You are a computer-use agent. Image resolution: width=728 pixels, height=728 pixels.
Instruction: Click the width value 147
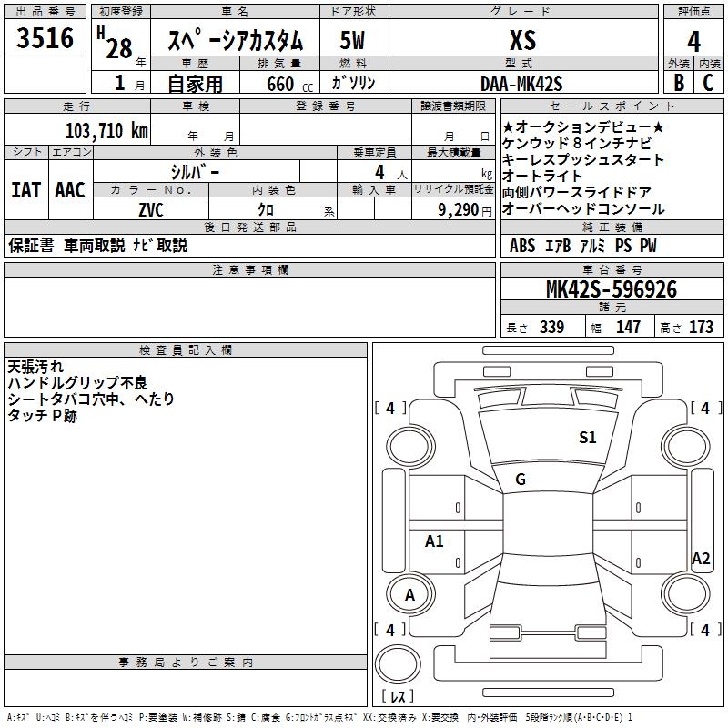pos(628,327)
